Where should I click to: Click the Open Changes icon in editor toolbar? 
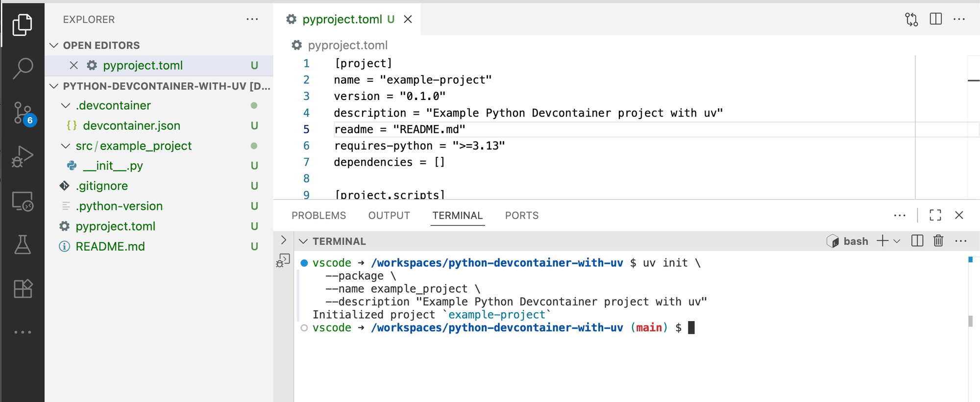click(x=911, y=20)
